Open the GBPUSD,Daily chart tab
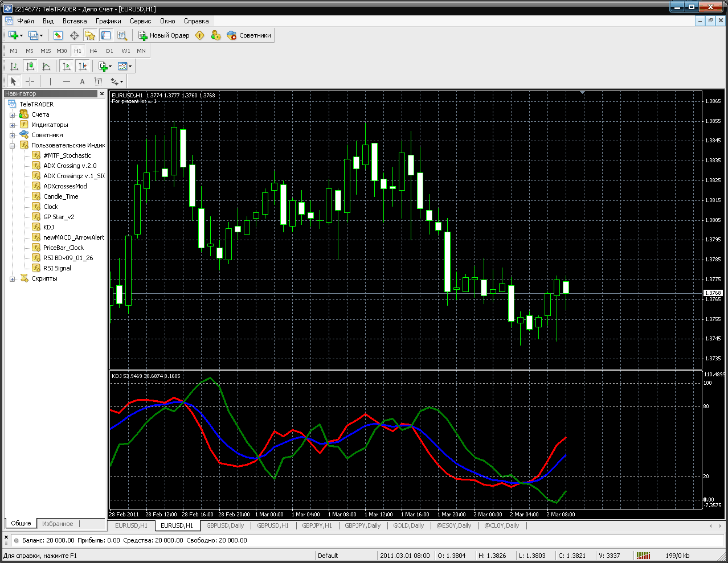Screen dimensions: 728x563 225,525
